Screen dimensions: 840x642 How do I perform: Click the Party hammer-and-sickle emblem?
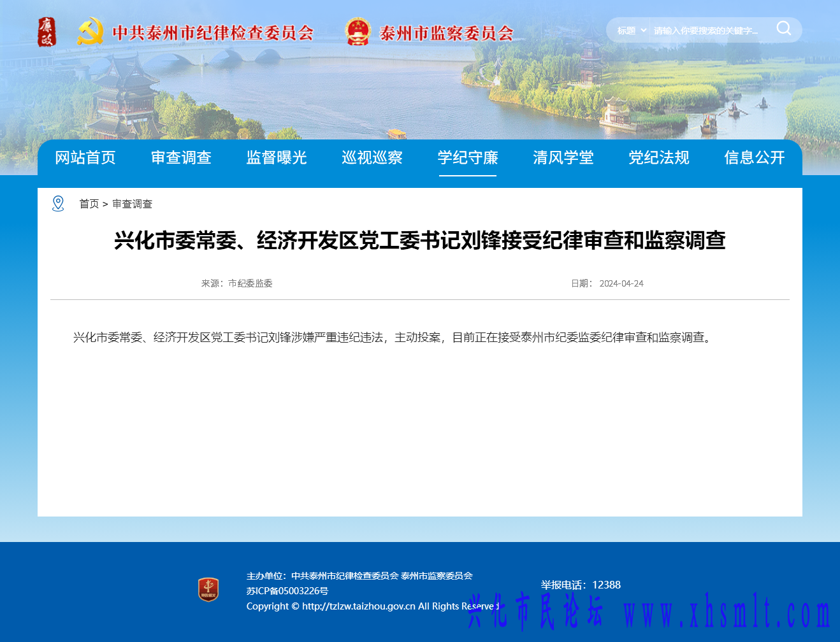pyautogui.click(x=91, y=31)
